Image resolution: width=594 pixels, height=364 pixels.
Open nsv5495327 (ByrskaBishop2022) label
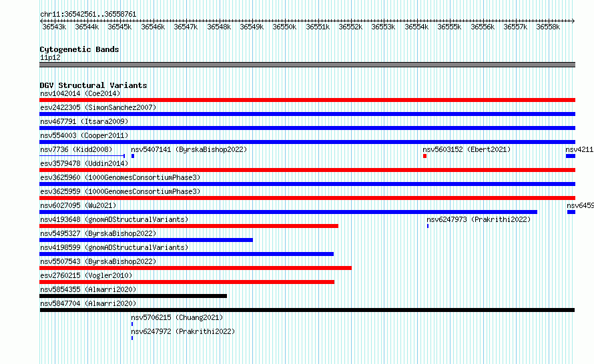(x=98, y=233)
